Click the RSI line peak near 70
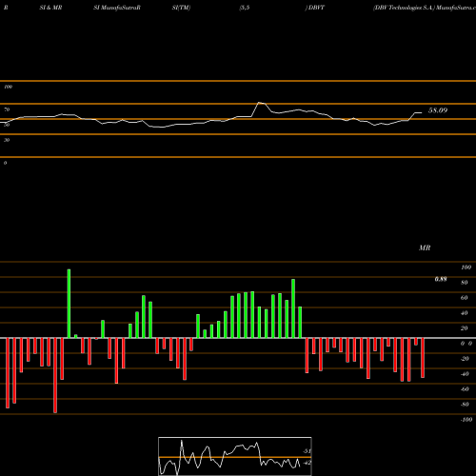This screenshot has height=476, width=476. (260, 103)
